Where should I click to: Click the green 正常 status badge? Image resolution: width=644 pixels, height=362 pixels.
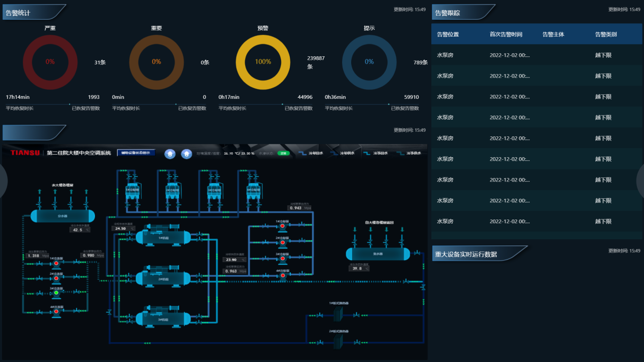click(x=283, y=153)
